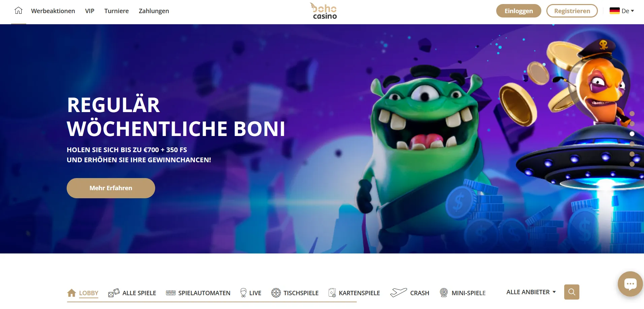Click the Einloggen button
Image resolution: width=644 pixels, height=309 pixels.
point(518,11)
